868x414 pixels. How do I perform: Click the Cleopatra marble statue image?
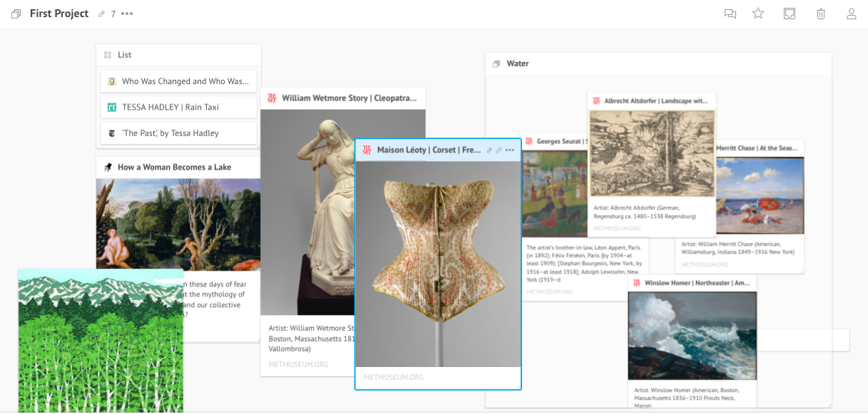tap(307, 212)
